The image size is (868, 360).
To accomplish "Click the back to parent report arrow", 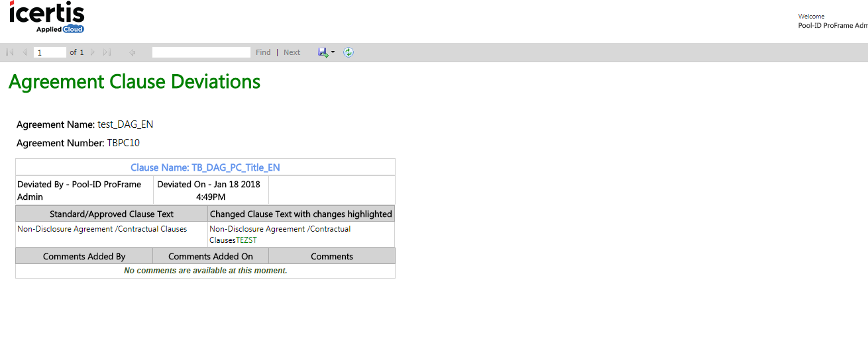I will click(x=133, y=52).
